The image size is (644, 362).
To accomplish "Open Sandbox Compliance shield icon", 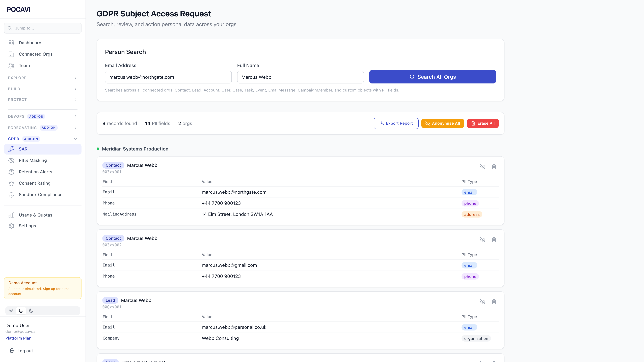I will pos(12,195).
